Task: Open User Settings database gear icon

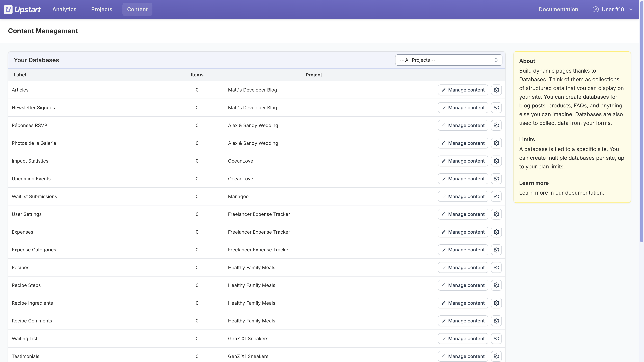Action: [x=496, y=214]
